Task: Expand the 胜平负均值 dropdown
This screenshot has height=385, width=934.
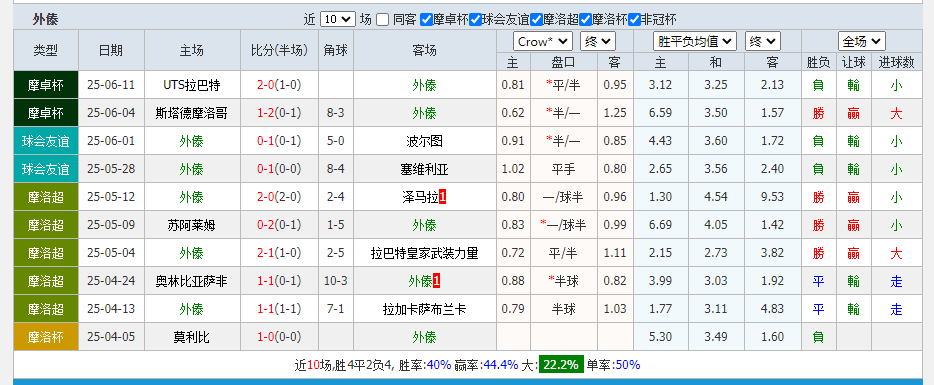Action: [x=695, y=42]
